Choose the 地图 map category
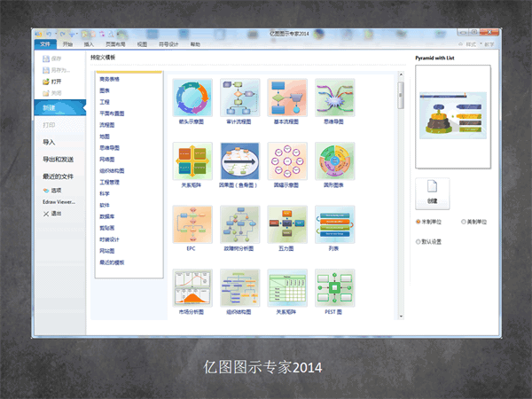532x399 pixels. (105, 137)
